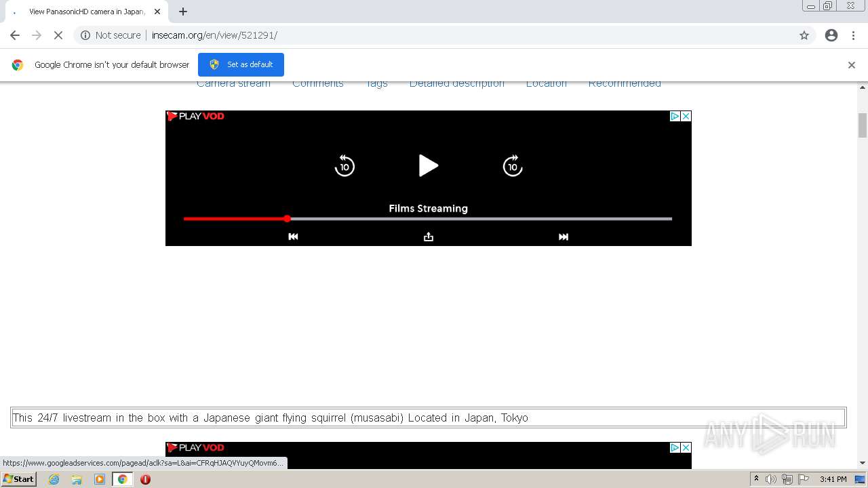The height and width of the screenshot is (488, 868).
Task: Go back to the previous page
Action: coord(15,35)
